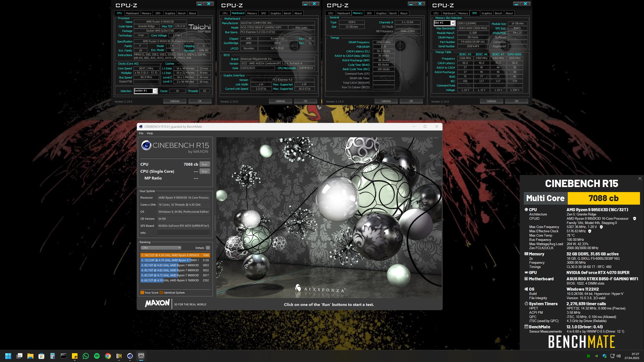
Task: Open the Slot #2 dropdown in CPU-Z SPD window
Action: coord(453,23)
